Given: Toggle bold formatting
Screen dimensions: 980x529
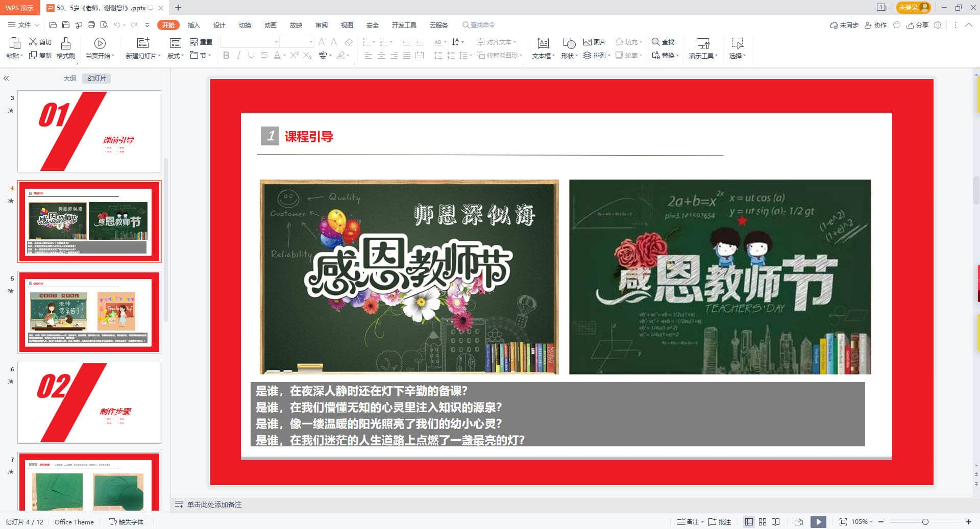Looking at the screenshot, I should pyautogui.click(x=226, y=55).
